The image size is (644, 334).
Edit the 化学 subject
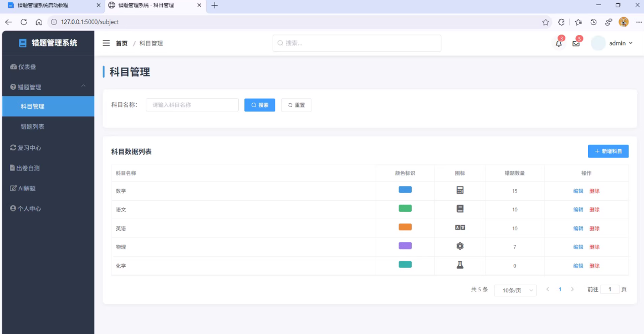pyautogui.click(x=578, y=266)
